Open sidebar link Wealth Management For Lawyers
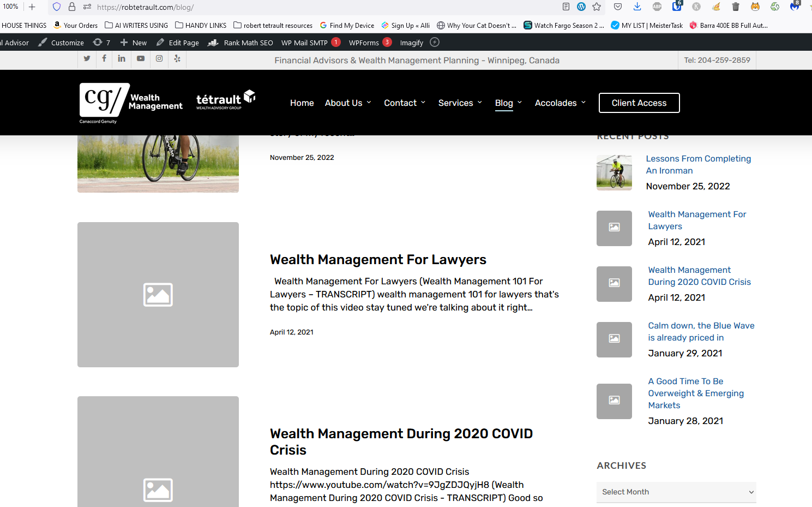Image resolution: width=812 pixels, height=507 pixels. 697,220
